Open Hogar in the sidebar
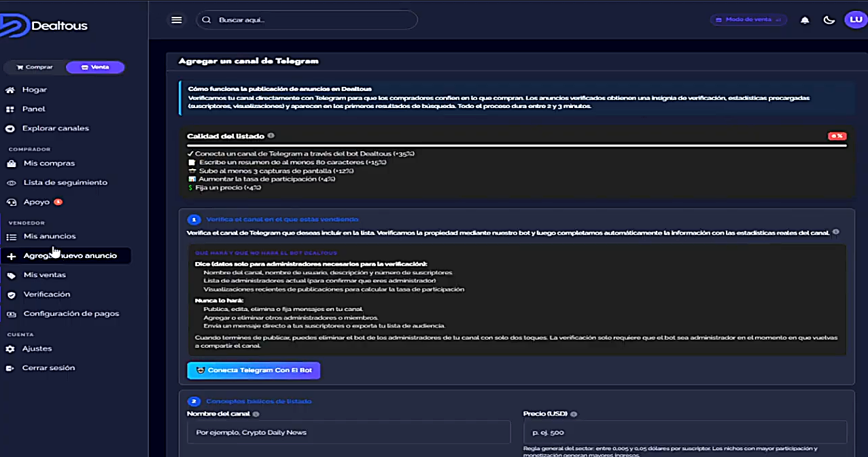The height and width of the screenshot is (457, 868). (35, 90)
